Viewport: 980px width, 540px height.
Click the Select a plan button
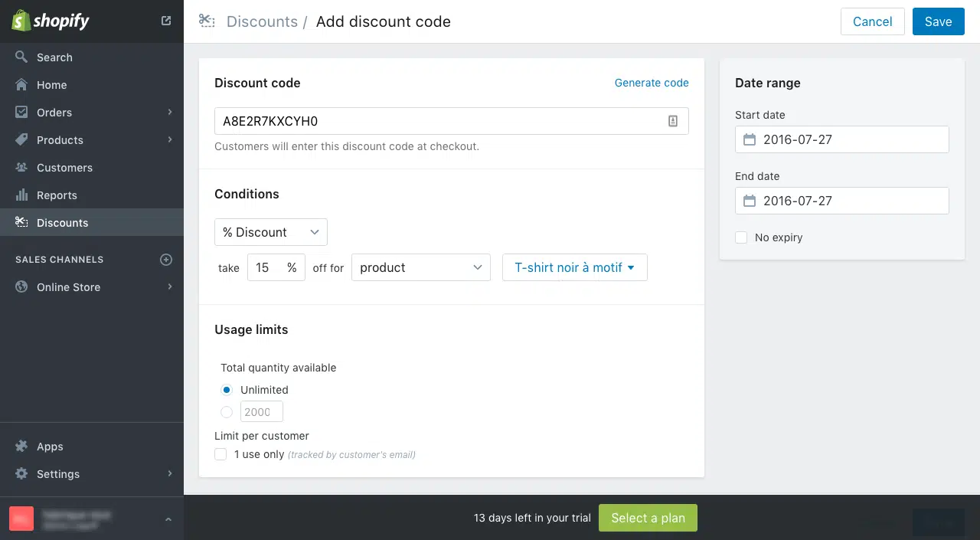[x=648, y=518]
